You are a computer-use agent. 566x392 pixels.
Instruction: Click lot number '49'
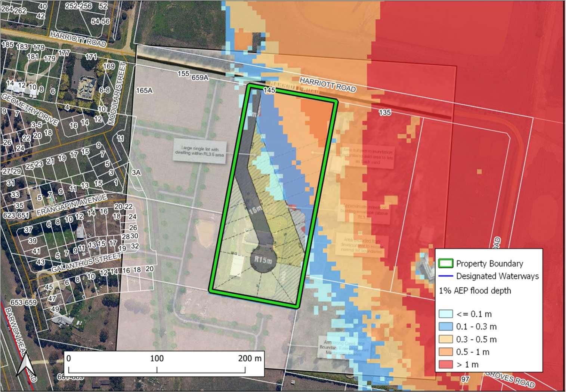[x=55, y=309]
